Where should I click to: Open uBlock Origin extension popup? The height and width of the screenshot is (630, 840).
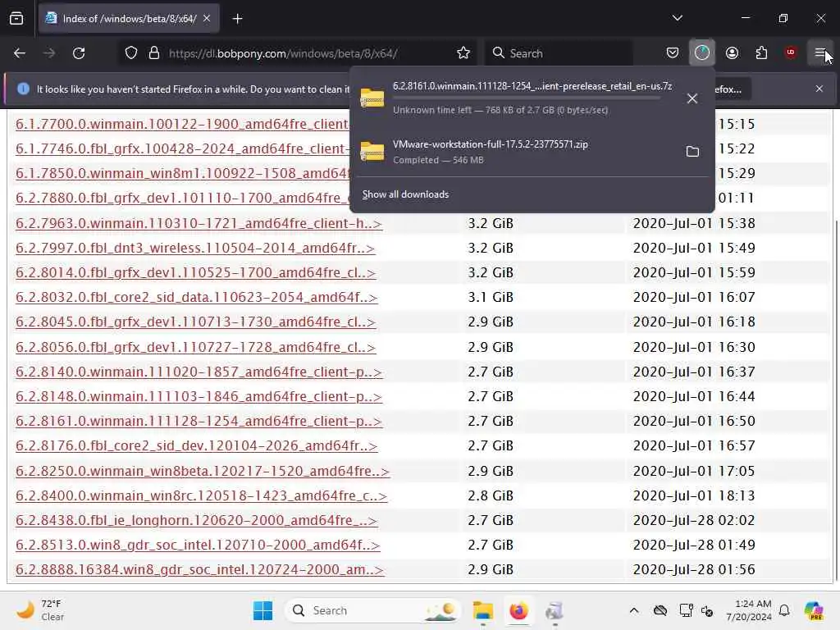tap(791, 52)
